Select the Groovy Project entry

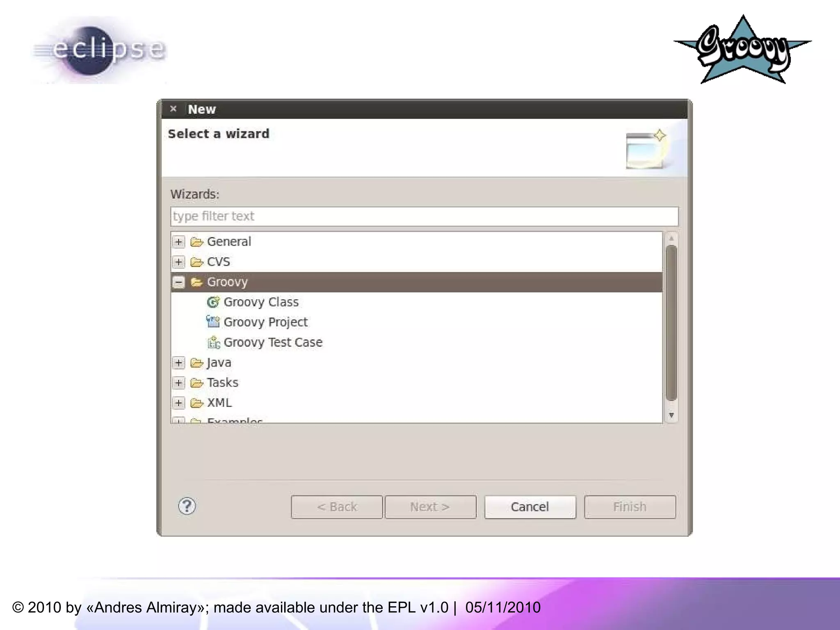pyautogui.click(x=265, y=322)
